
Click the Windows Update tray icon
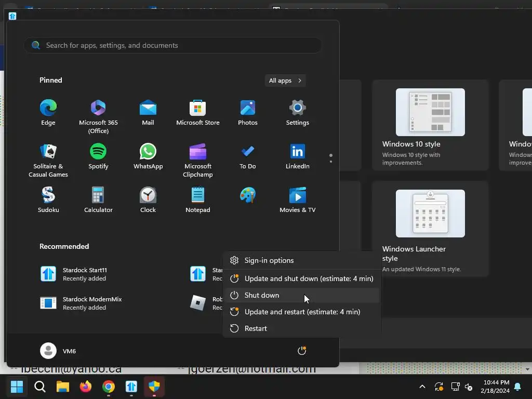pyautogui.click(x=438, y=387)
